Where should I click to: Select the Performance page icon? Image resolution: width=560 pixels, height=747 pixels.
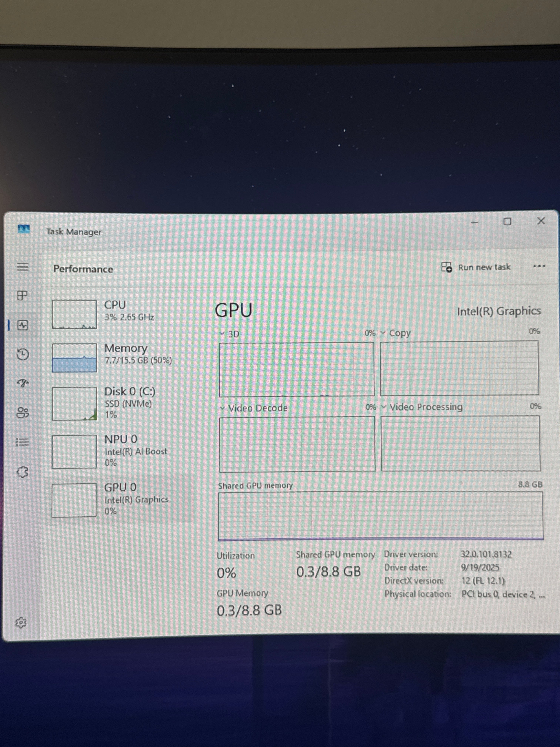pos(23,325)
